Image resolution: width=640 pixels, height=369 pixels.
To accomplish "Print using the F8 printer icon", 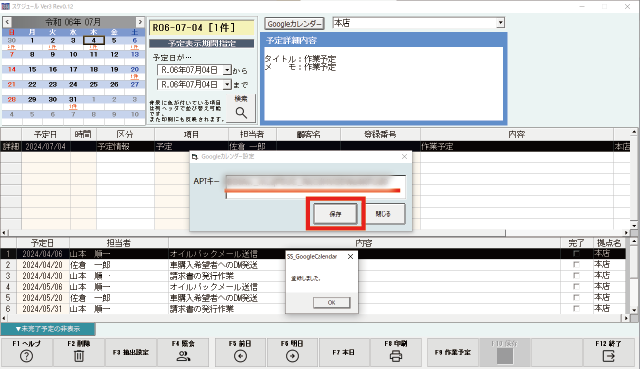I will [396, 351].
